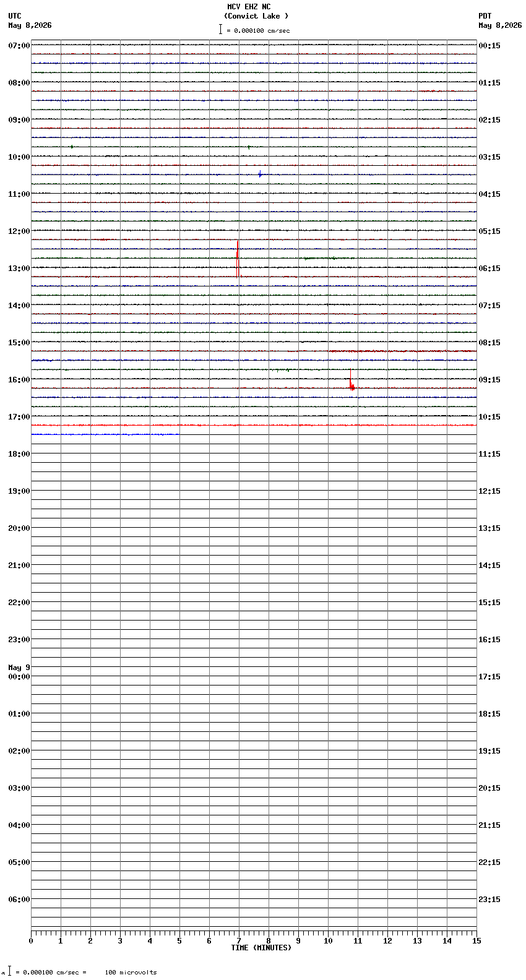The image size is (526, 980).
Task: Click the 17:15 PDT time label
Action: (489, 677)
